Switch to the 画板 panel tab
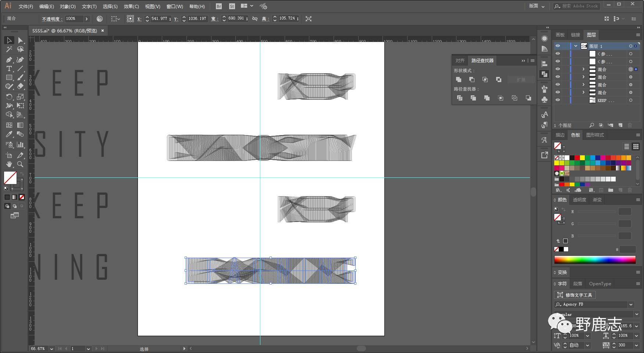 (560, 35)
